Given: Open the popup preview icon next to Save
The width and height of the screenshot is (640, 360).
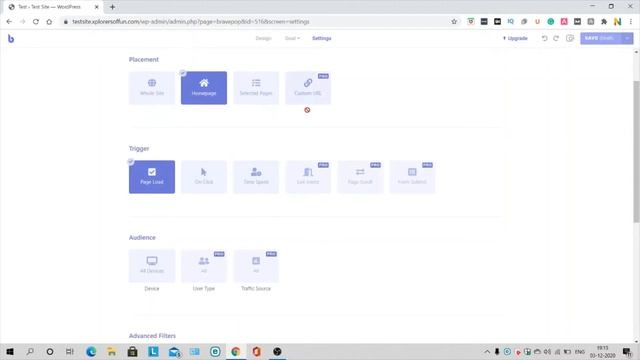Looking at the screenshot, I should point(570,38).
